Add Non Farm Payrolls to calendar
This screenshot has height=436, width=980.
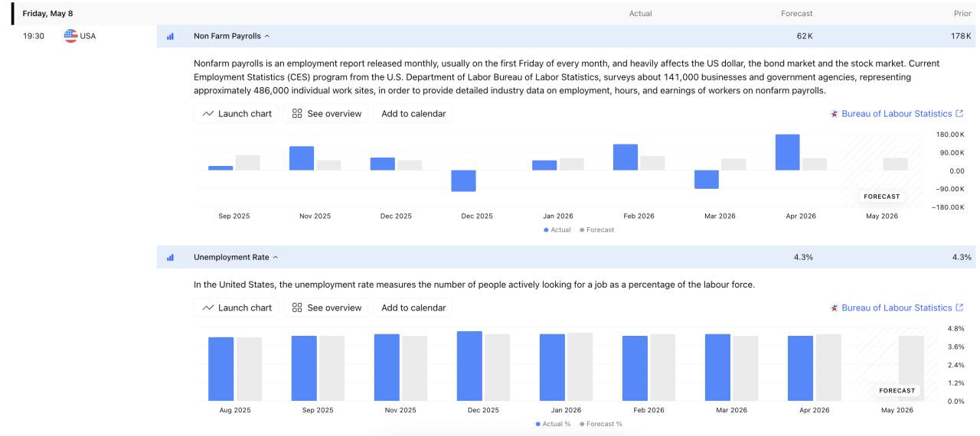pyautogui.click(x=413, y=114)
